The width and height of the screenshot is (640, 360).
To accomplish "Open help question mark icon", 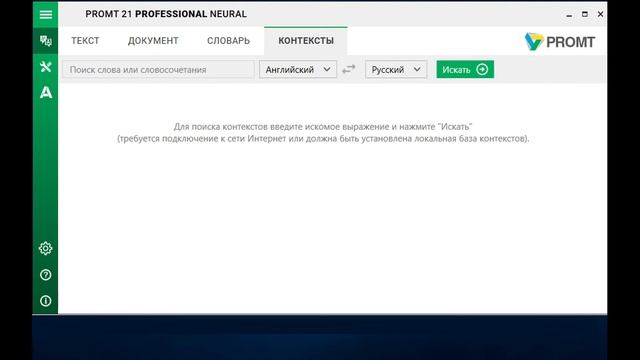I will (46, 275).
